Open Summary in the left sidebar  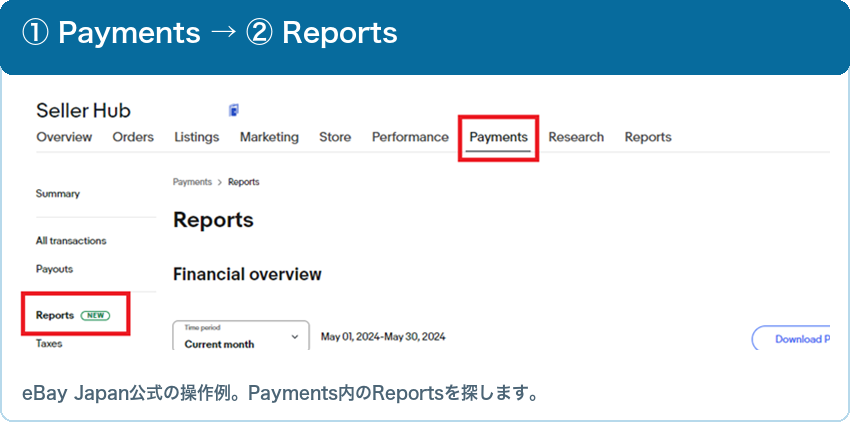pyautogui.click(x=57, y=194)
